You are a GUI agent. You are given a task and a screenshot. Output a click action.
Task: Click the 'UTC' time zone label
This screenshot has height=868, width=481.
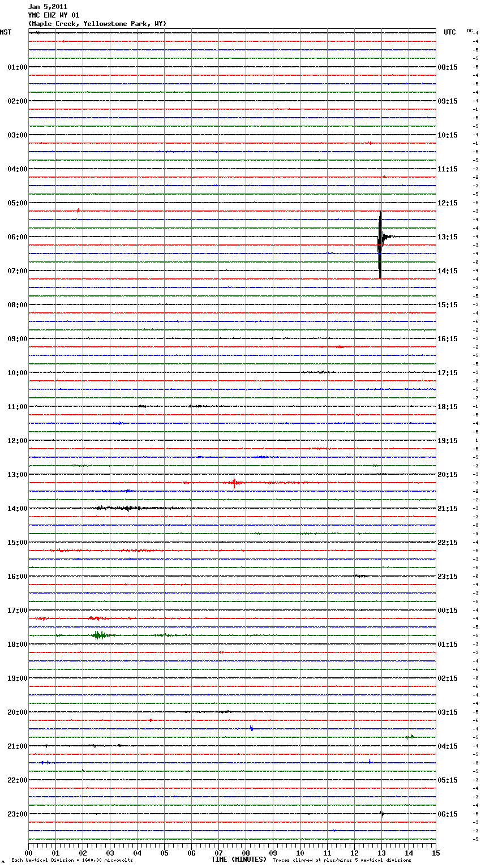(450, 32)
